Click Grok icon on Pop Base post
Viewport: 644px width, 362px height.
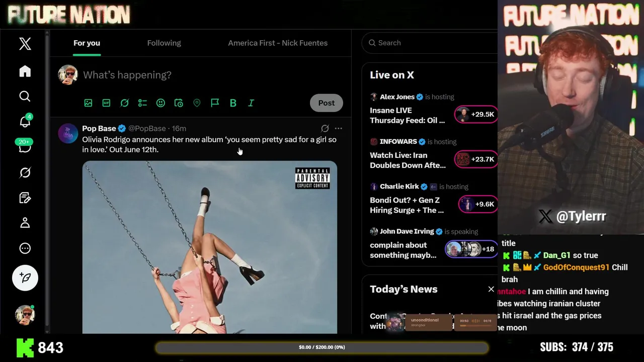[x=325, y=128]
